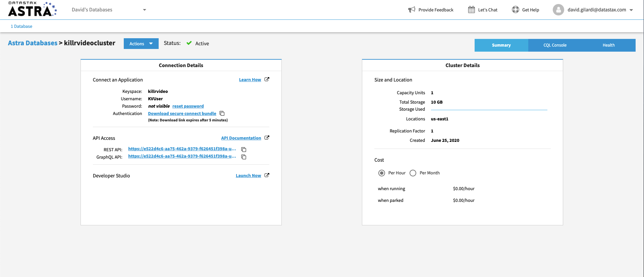The width and height of the screenshot is (644, 277).
Task: Click the Get Help text
Action: coord(530,10)
